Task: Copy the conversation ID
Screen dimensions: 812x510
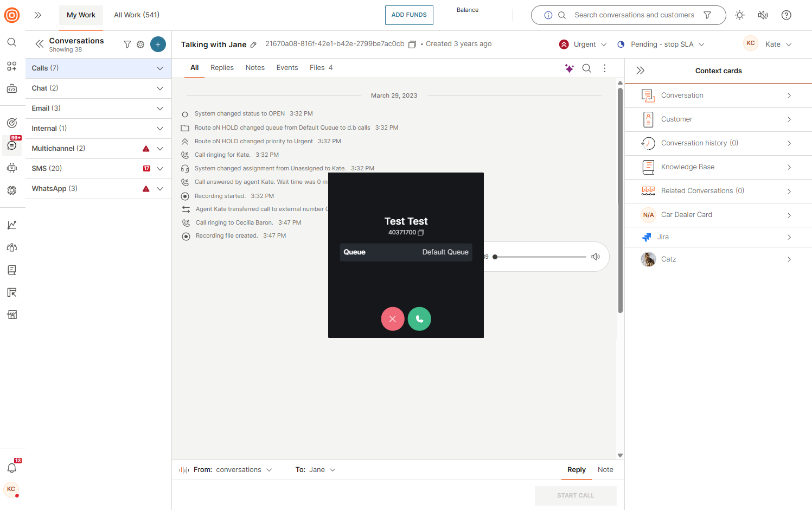Action: 412,44
